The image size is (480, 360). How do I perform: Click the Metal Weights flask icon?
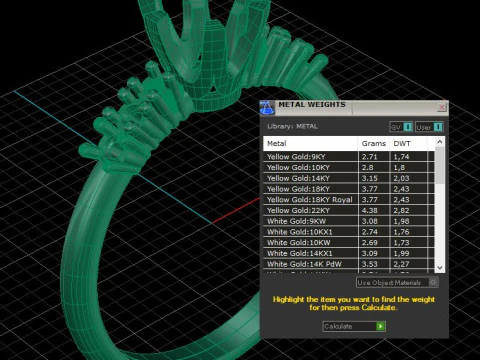pos(267,108)
